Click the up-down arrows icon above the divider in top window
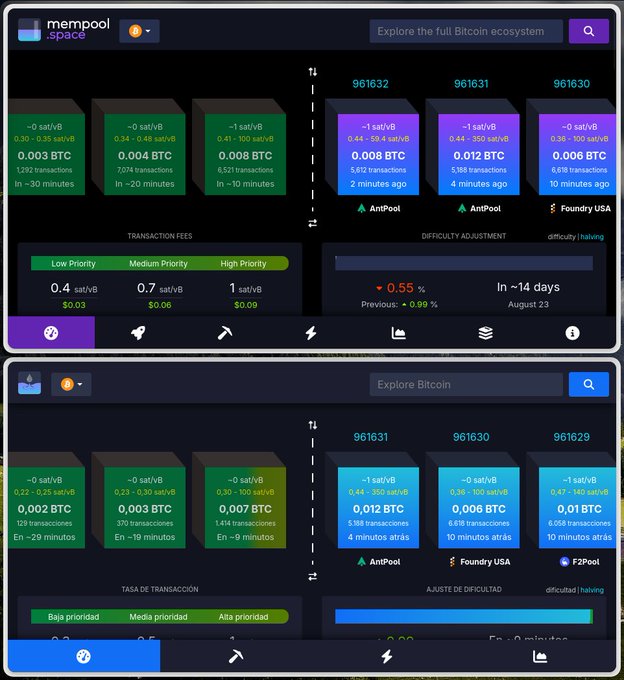 [313, 72]
